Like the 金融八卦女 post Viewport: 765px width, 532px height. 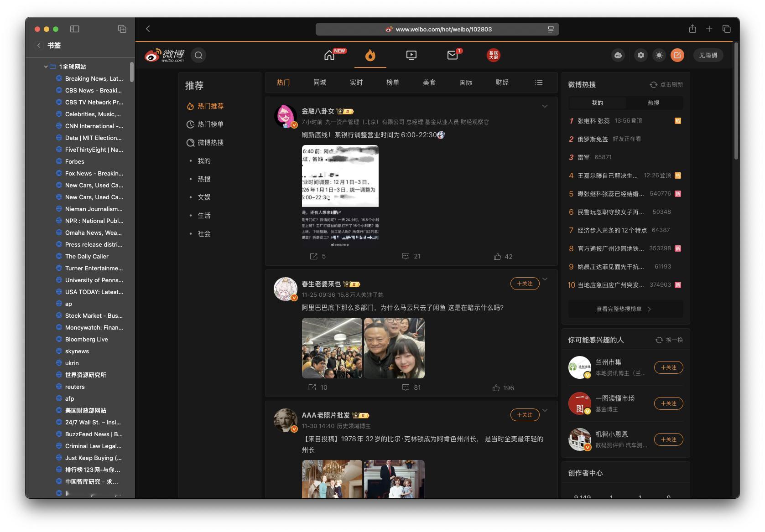(503, 257)
